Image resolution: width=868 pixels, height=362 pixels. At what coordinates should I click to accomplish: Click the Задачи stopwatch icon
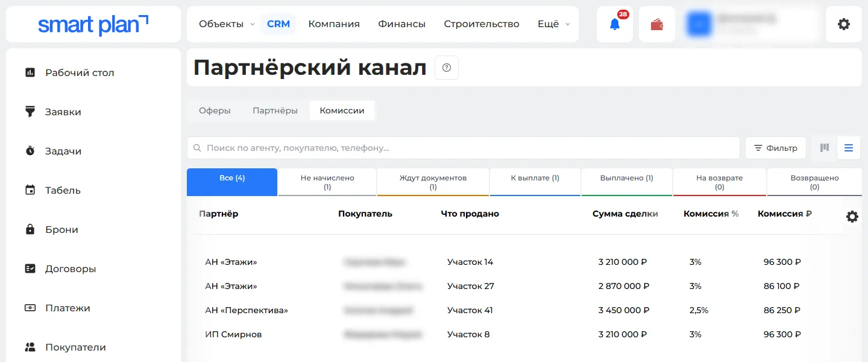30,151
